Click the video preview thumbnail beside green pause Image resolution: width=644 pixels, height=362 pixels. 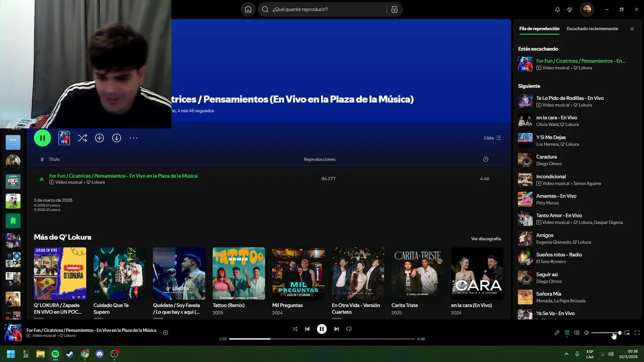click(64, 138)
